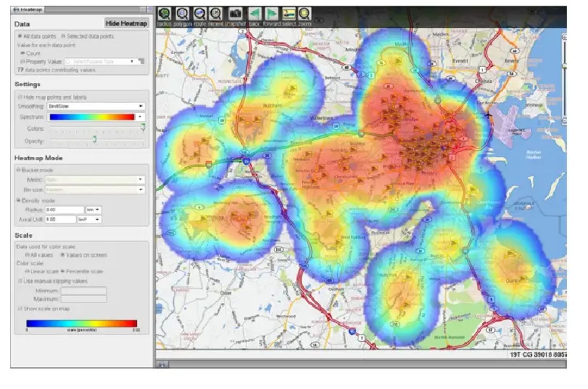Select the Bucket mode radio button
Screen dimensions: 588x389
(19, 170)
